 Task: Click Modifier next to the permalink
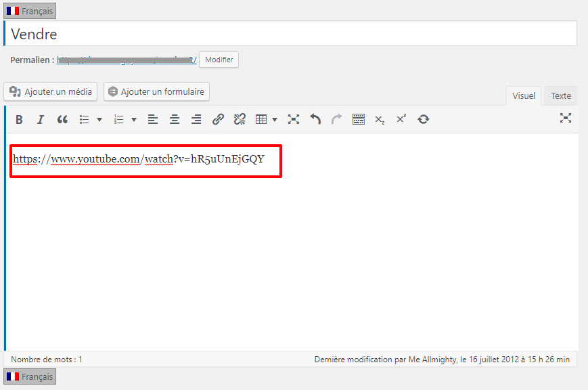pyautogui.click(x=219, y=60)
